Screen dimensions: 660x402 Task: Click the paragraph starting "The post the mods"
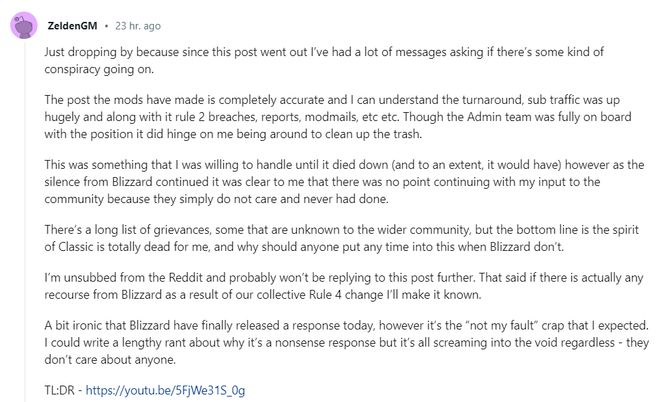pos(338,117)
